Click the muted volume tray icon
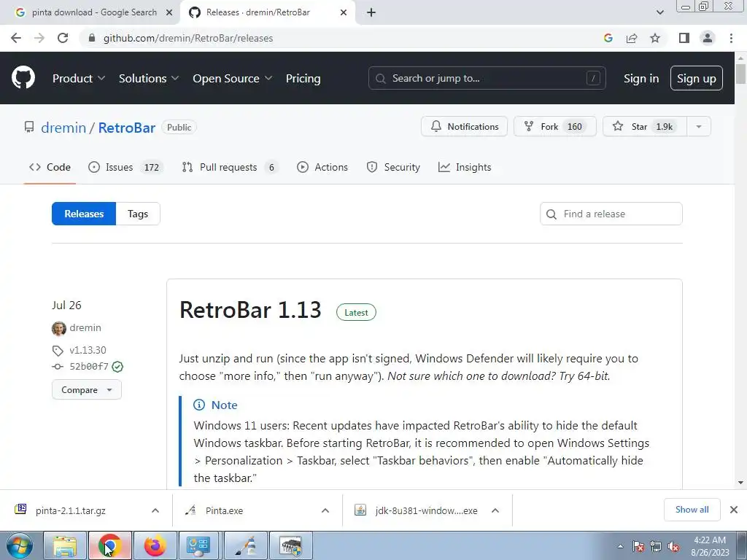Image resolution: width=747 pixels, height=560 pixels. pos(673,547)
